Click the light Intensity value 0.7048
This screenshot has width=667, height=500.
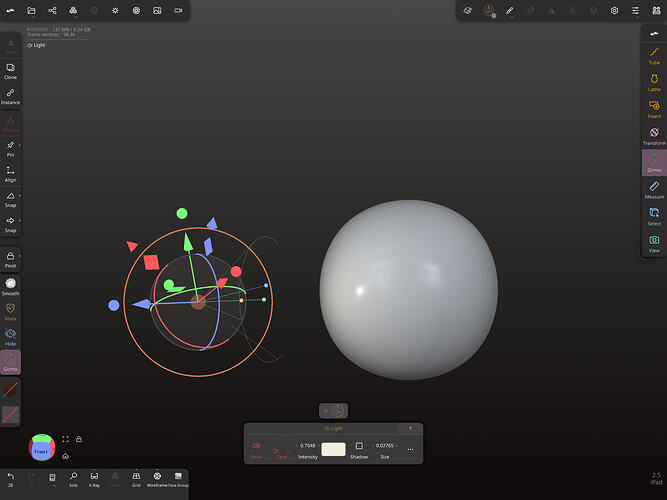click(308, 446)
